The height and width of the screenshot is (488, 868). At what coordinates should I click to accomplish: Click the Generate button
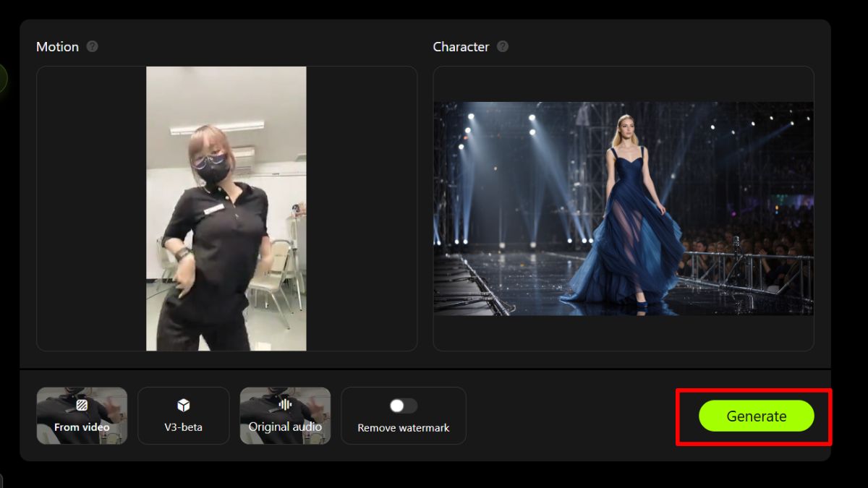757,416
